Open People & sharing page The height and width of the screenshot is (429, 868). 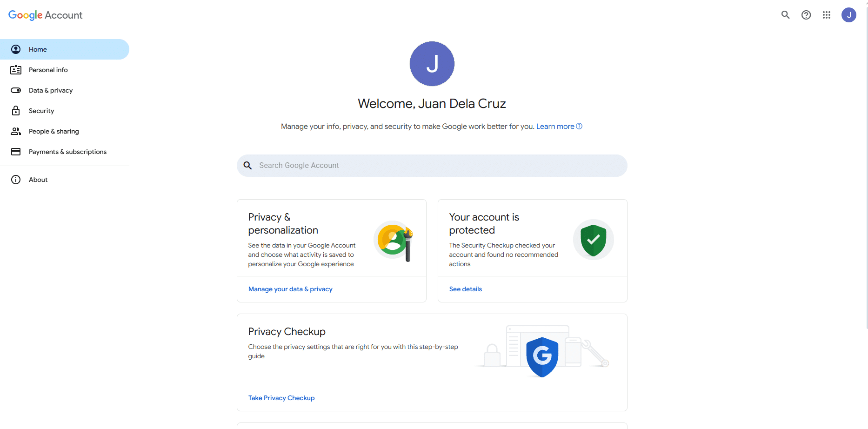(54, 131)
